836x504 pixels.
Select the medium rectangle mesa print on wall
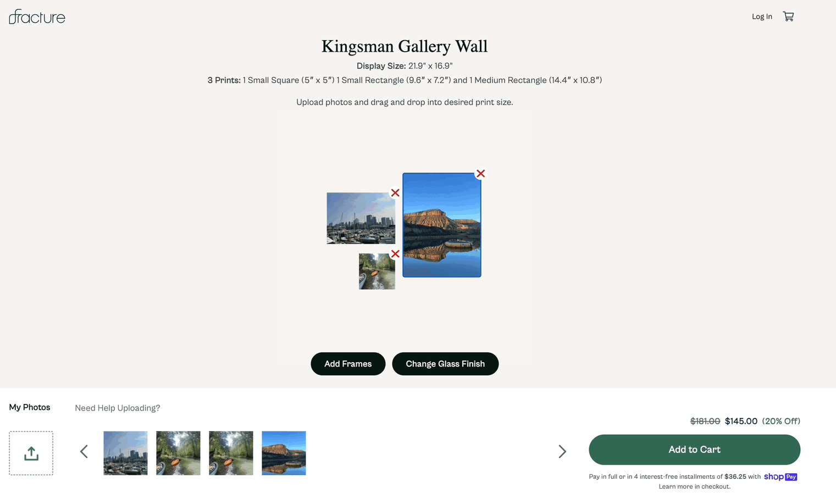pyautogui.click(x=442, y=225)
